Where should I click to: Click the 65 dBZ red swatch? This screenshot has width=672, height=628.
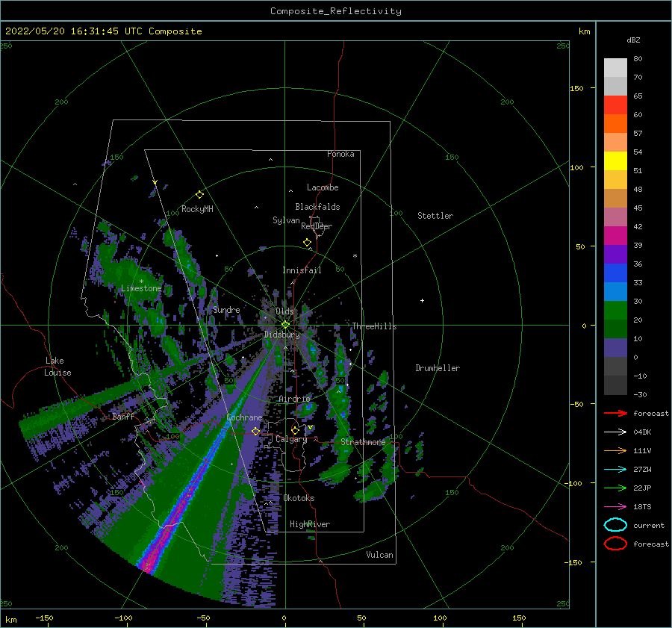pyautogui.click(x=615, y=105)
